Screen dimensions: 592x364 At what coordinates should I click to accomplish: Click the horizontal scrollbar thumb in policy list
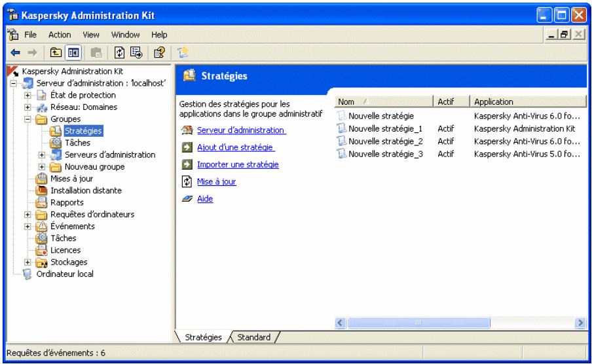tap(418, 323)
